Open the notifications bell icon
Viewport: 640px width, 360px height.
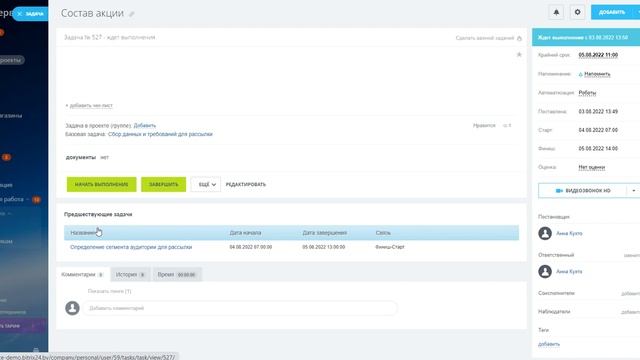click(x=556, y=12)
